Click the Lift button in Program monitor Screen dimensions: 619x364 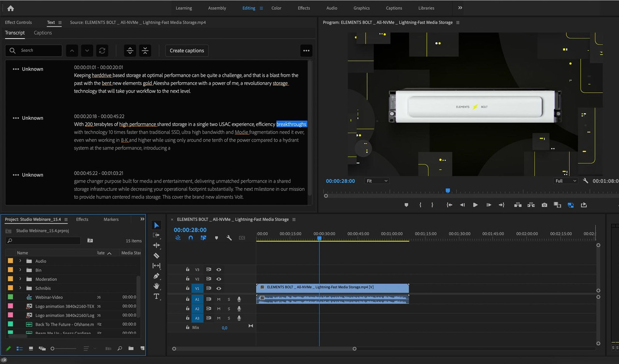coord(518,205)
